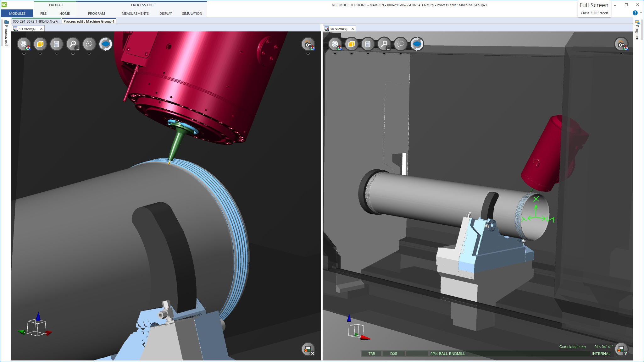Open the SIMULATION ribbon tab
Screen dimensions: 644x362
(192, 14)
